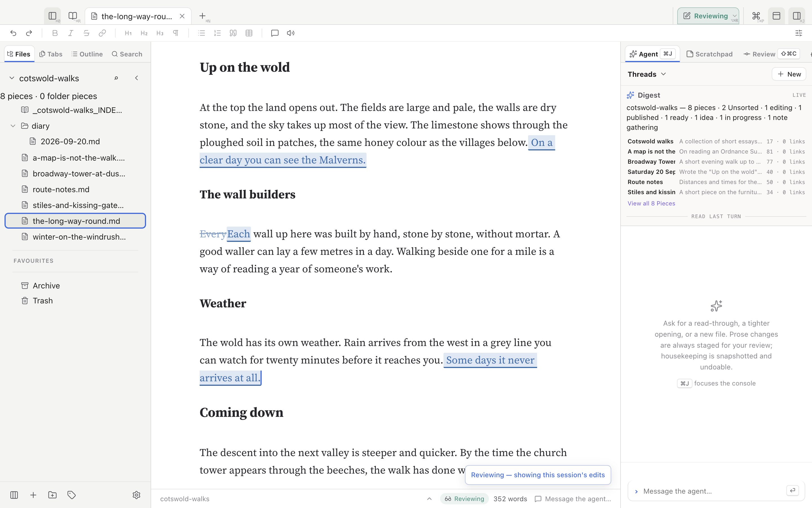Expand the Threads dropdown
This screenshot has height=508, width=812.
[x=646, y=74]
